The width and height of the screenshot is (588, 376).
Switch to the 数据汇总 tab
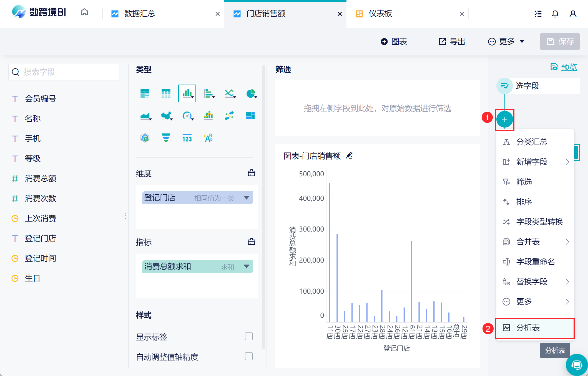coord(140,14)
